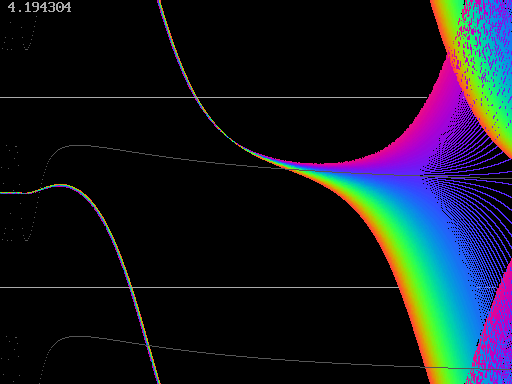
Task: Click the hump of lower-left rainbow curve
Action: (x=61, y=185)
